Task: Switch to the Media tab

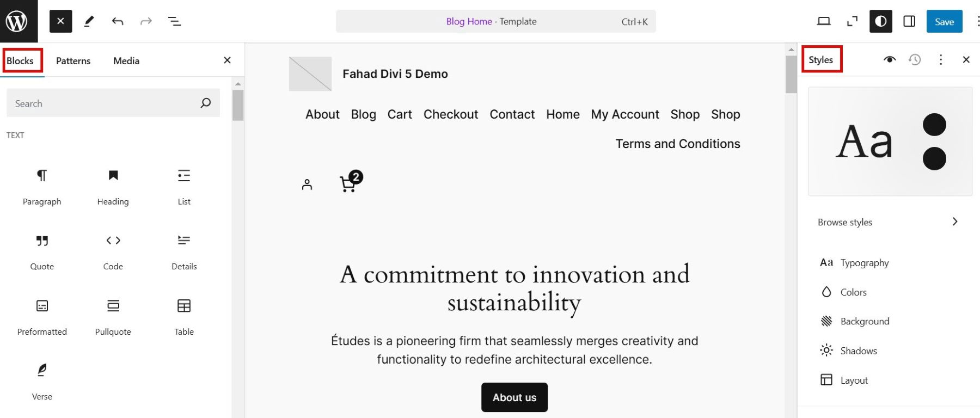Action: [x=126, y=61]
